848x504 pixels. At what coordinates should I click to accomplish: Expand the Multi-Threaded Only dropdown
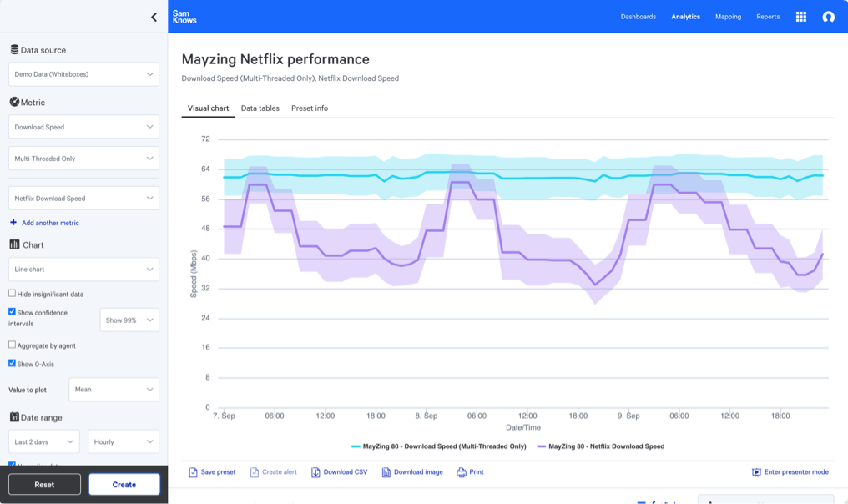[83, 159]
